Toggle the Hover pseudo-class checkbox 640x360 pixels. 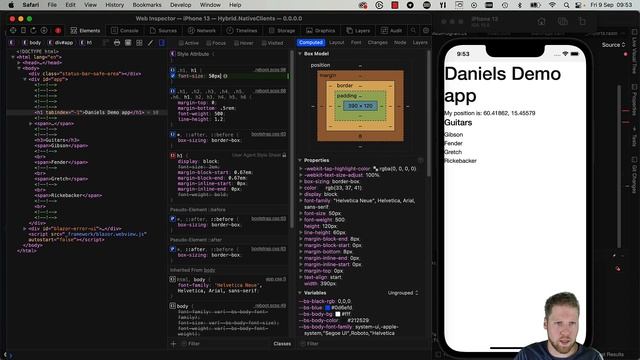[x=236, y=43]
